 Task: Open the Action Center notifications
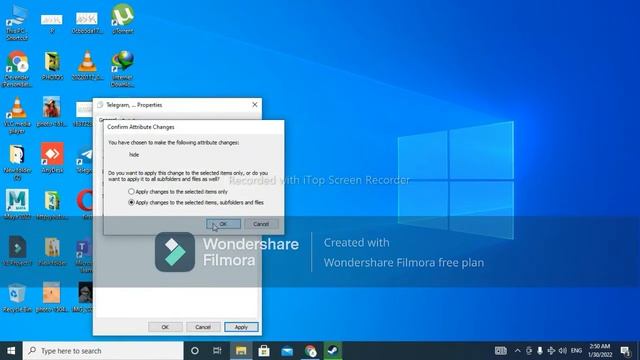pyautogui.click(x=626, y=351)
